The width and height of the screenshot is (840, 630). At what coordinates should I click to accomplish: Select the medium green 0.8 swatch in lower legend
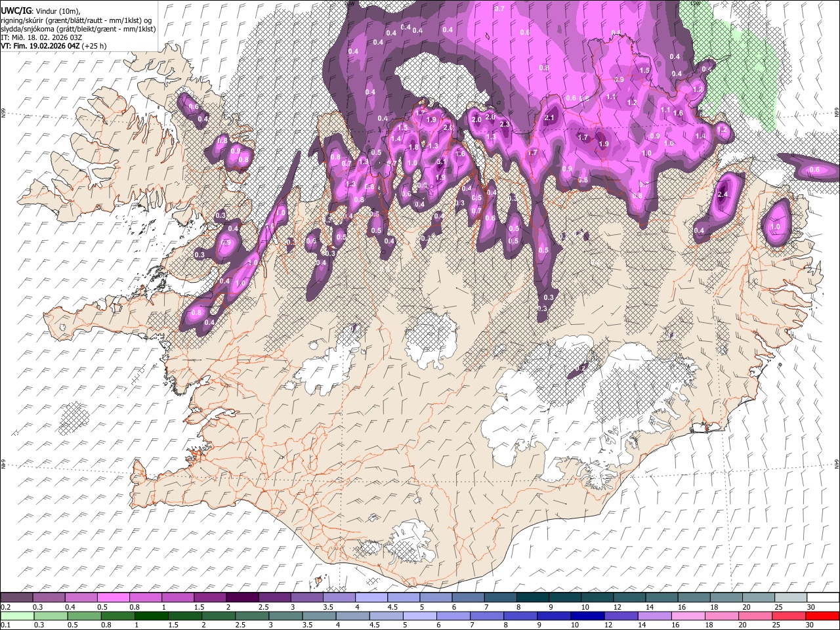tap(117, 616)
